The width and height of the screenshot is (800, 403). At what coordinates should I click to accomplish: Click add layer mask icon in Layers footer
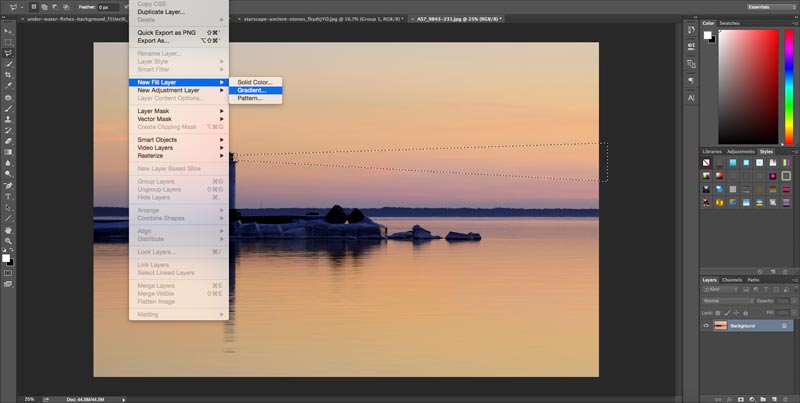(740, 399)
